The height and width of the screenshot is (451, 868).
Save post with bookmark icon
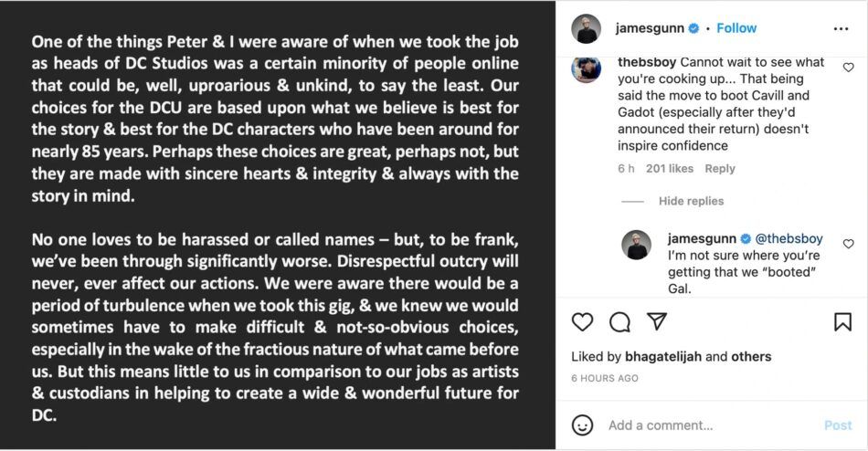[842, 321]
